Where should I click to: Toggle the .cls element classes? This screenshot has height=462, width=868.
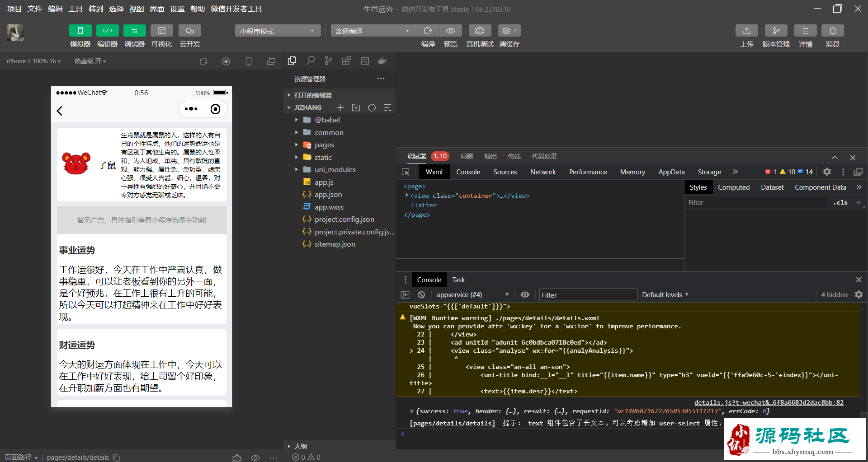(x=840, y=203)
